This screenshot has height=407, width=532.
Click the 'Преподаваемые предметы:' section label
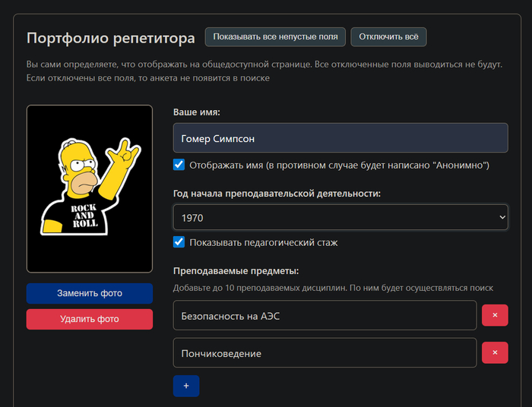(236, 270)
